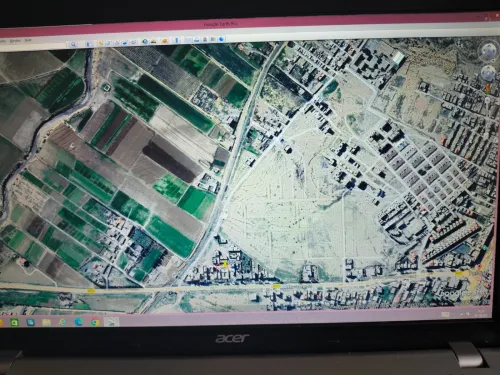Viewport: 500px width, 375px height.
Task: Open Microsoft Edge from the taskbar
Action: point(78,322)
